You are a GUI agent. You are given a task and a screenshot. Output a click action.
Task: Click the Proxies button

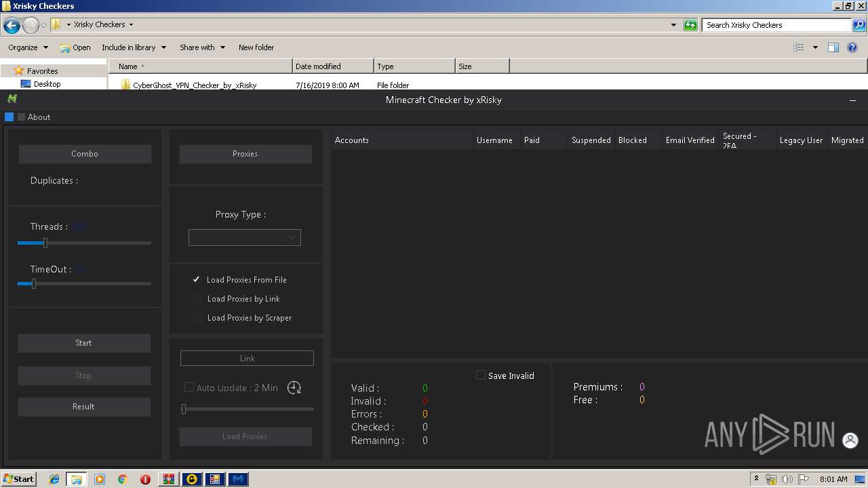(x=245, y=154)
